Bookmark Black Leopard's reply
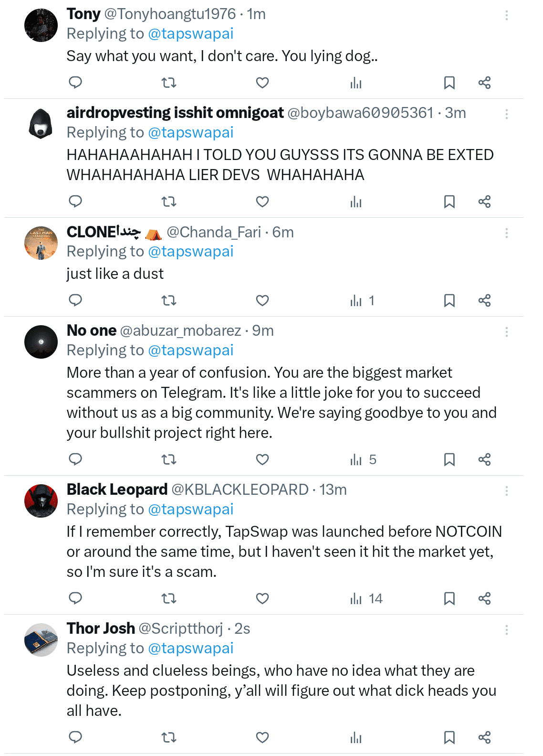The width and height of the screenshot is (543, 756). 449,598
